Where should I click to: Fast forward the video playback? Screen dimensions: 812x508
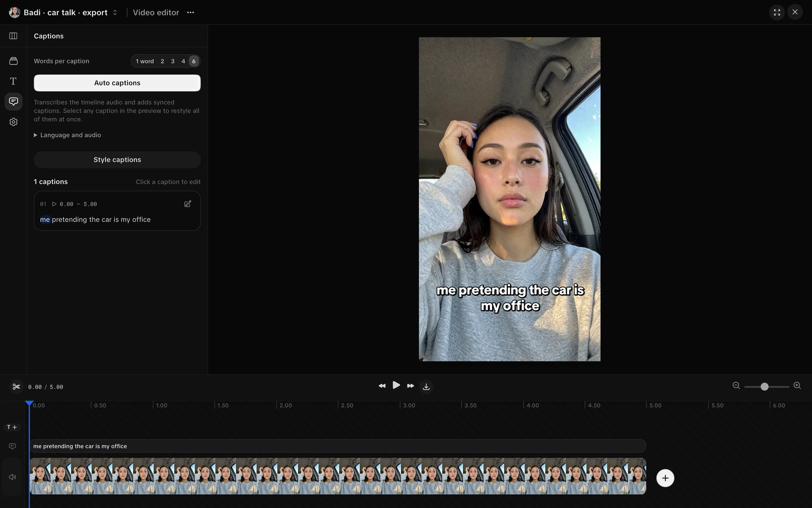410,386
